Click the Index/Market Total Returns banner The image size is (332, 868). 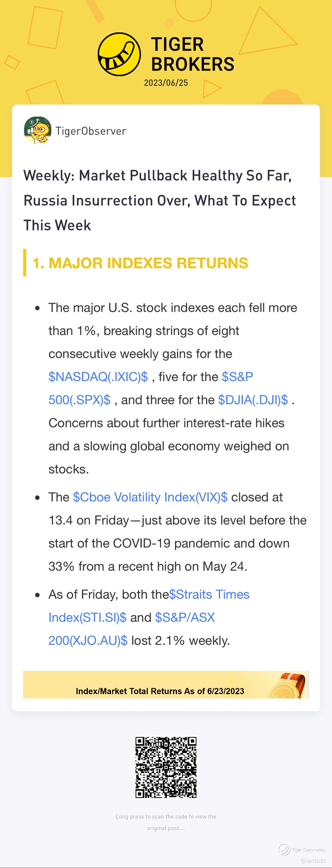coord(166,685)
